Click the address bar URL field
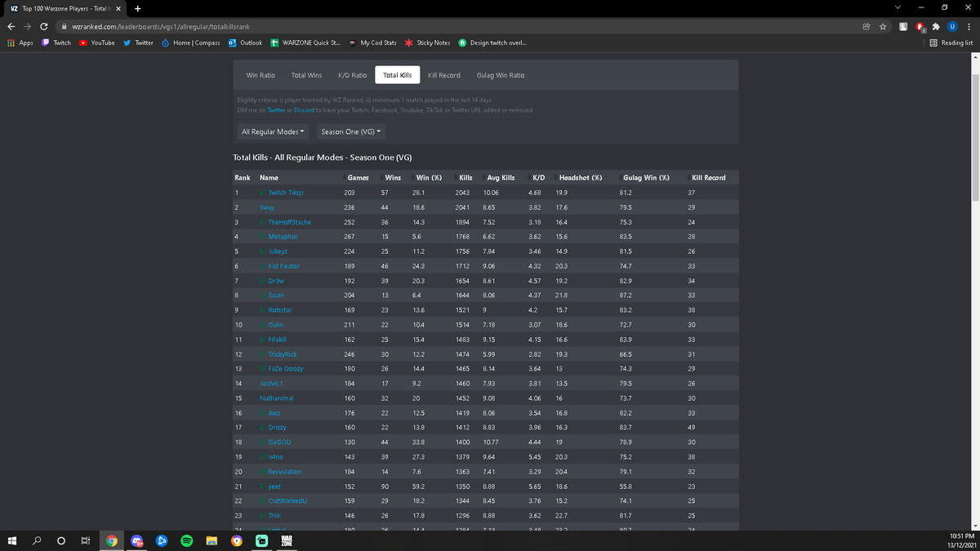The width and height of the screenshot is (980, 551). click(457, 26)
